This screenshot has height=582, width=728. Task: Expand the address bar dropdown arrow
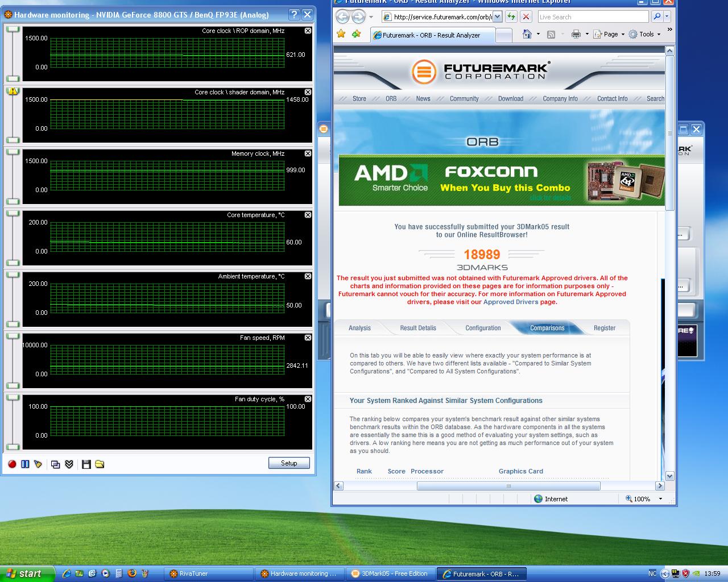pyautogui.click(x=497, y=17)
